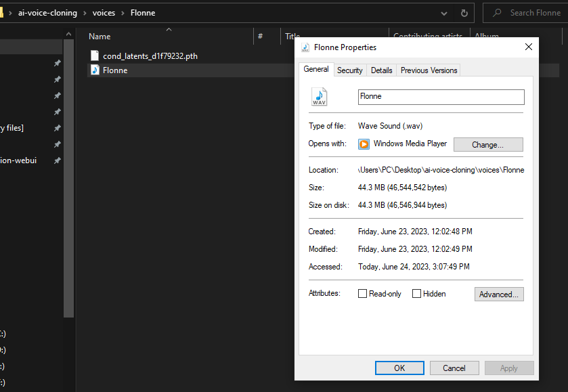The height and width of the screenshot is (392, 568).
Task: Click the search magnifier icon
Action: pos(497,13)
